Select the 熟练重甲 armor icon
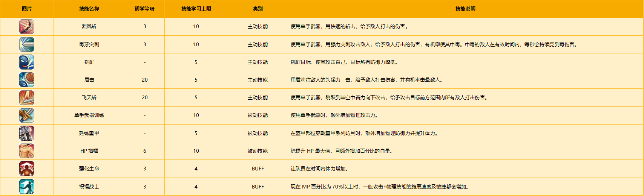The width and height of the screenshot is (644, 196). [x=27, y=133]
